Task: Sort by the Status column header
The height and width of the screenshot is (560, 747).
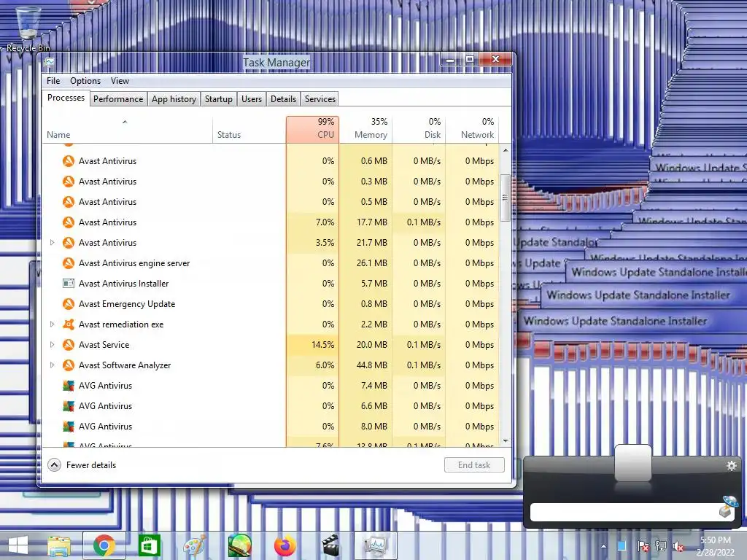Action: tap(249, 129)
